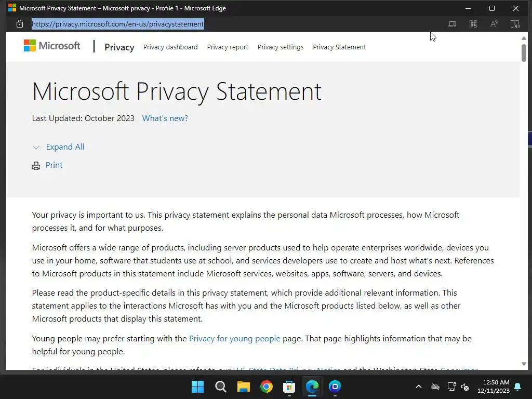This screenshot has width=532, height=399.
Task: Select Privacy Statement in the nav bar
Action: pos(339,47)
